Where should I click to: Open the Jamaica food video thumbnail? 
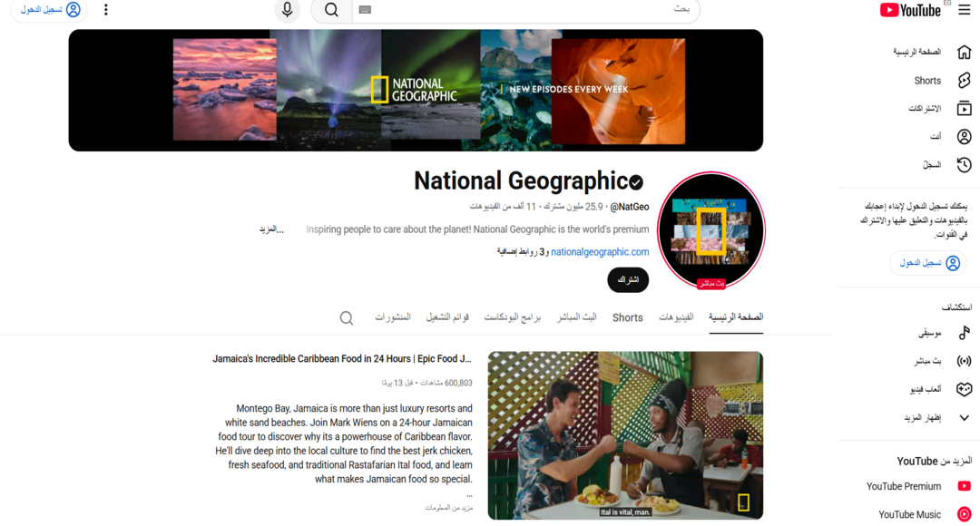625,435
